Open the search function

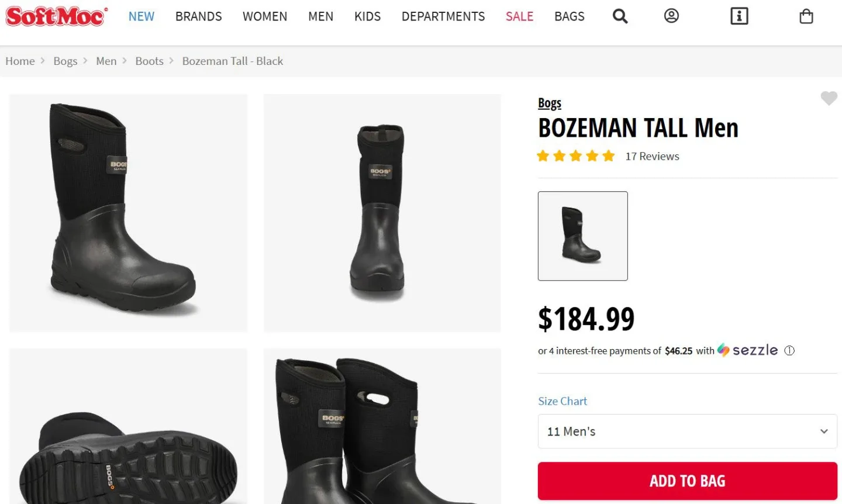[x=620, y=16]
